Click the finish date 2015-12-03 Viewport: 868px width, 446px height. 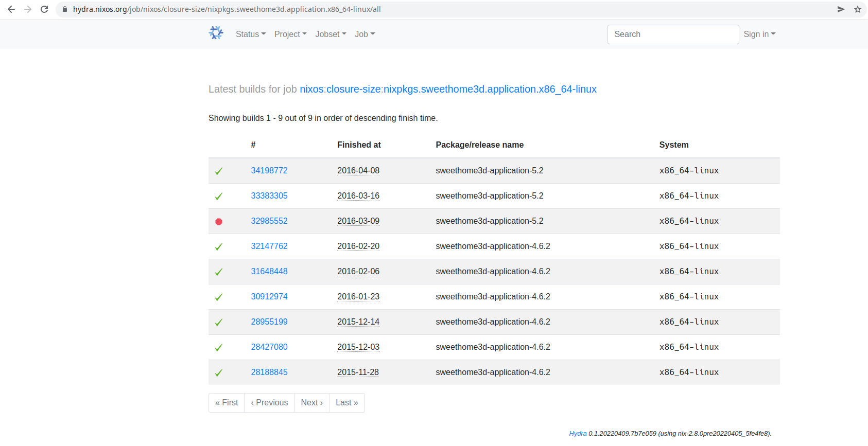(358, 347)
